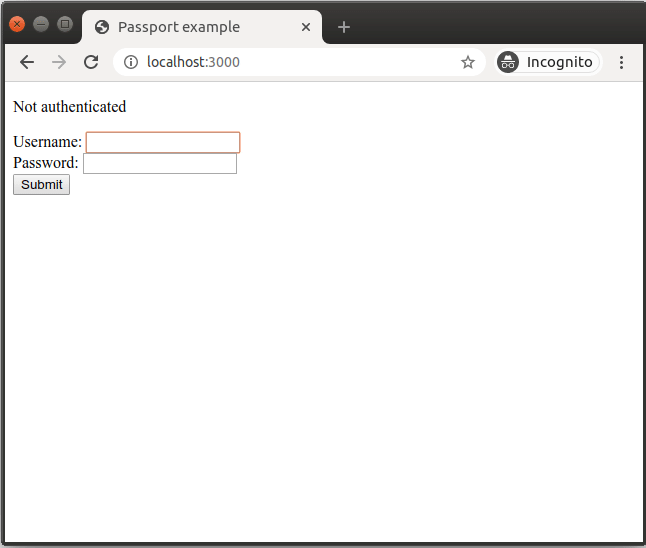Open the Chrome three-dot menu
Screen dimensions: 646x548
[621, 62]
